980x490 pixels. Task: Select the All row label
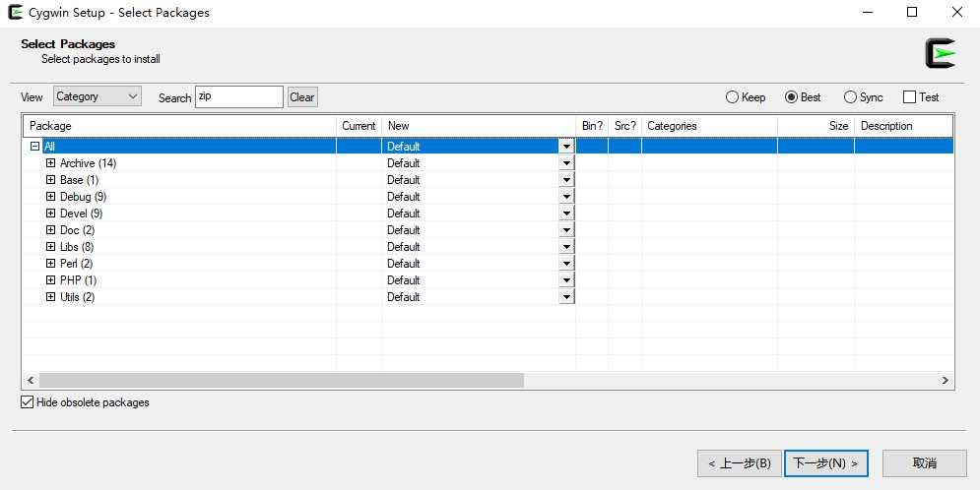49,147
